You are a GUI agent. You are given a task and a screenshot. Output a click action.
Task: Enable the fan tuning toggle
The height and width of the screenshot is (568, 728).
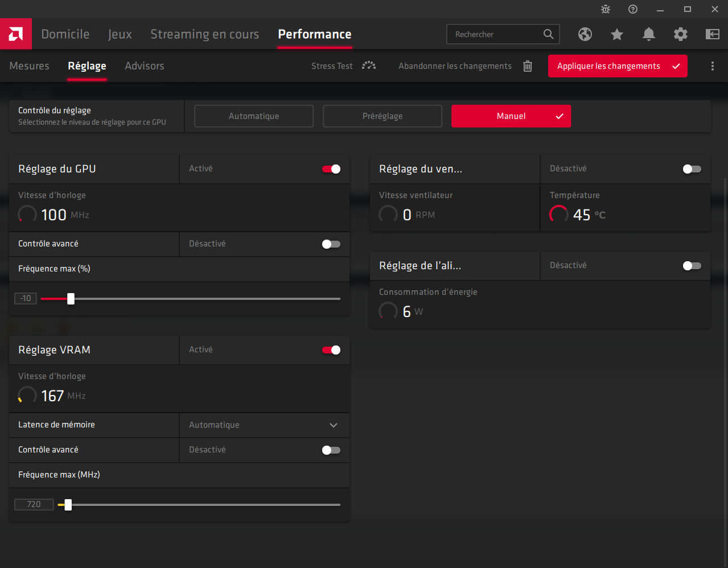pos(692,169)
